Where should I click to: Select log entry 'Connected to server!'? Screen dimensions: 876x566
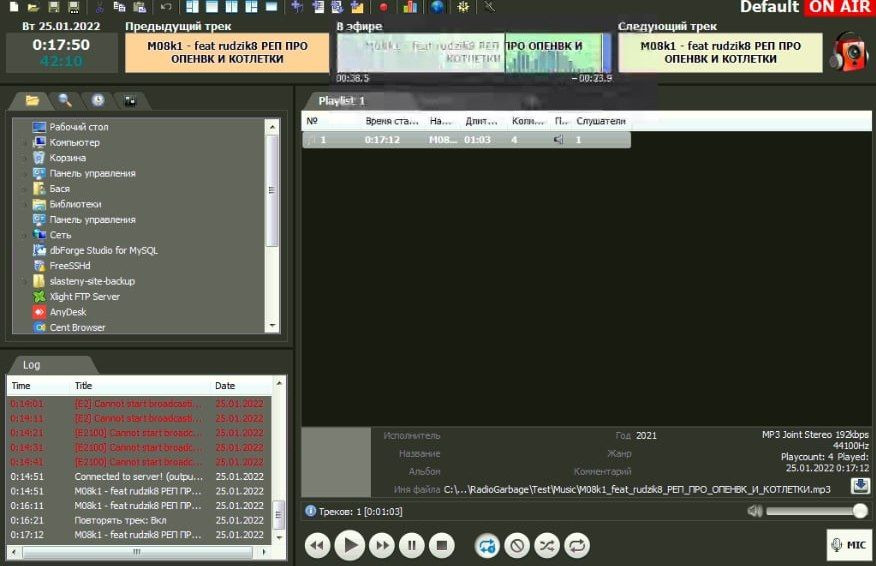(139, 477)
